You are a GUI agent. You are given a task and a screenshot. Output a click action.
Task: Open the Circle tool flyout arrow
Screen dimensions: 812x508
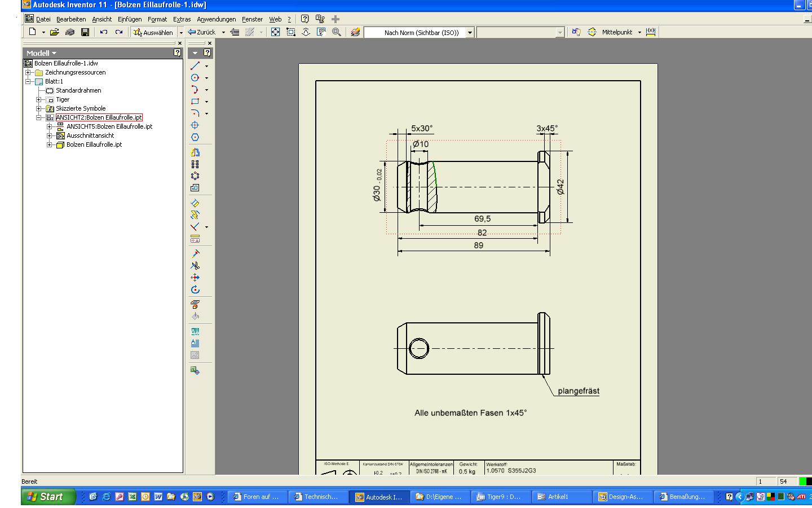pyautogui.click(x=206, y=78)
